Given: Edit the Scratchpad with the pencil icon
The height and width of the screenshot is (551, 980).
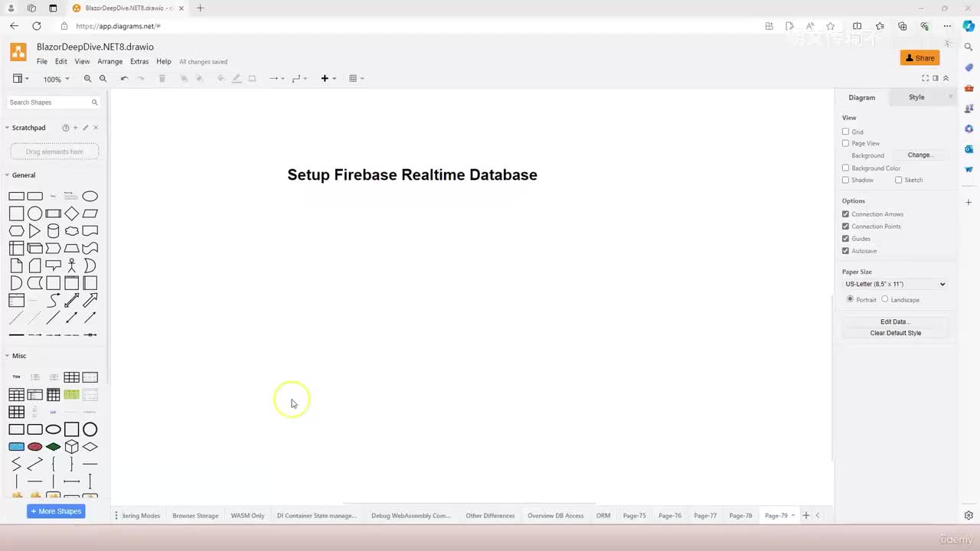Looking at the screenshot, I should (x=86, y=128).
